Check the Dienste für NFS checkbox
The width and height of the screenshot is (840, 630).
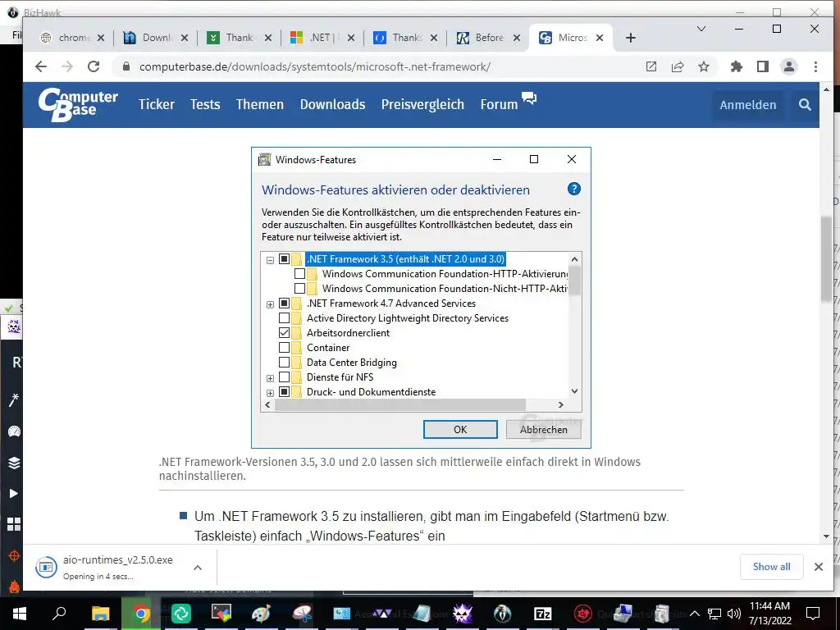285,377
